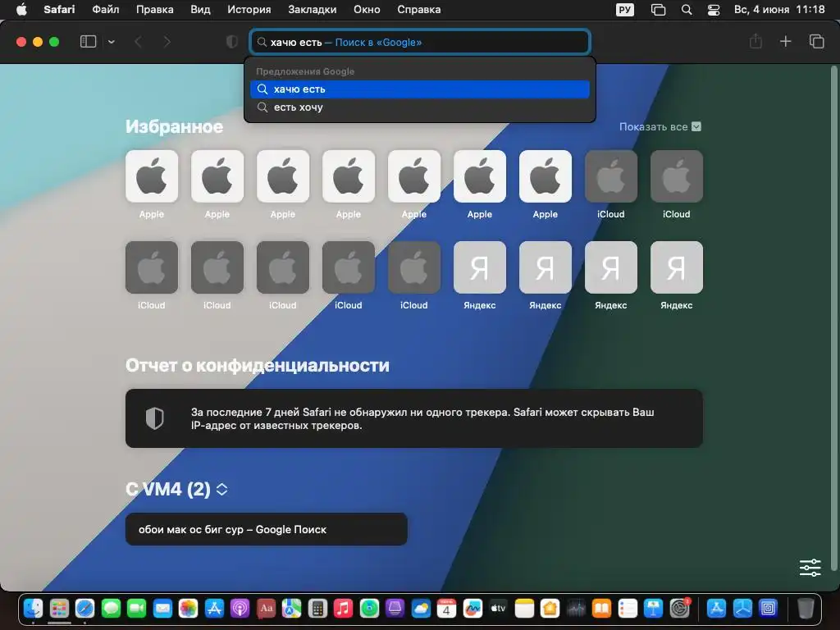Click the shield icon inside the privacy report card

click(x=155, y=418)
